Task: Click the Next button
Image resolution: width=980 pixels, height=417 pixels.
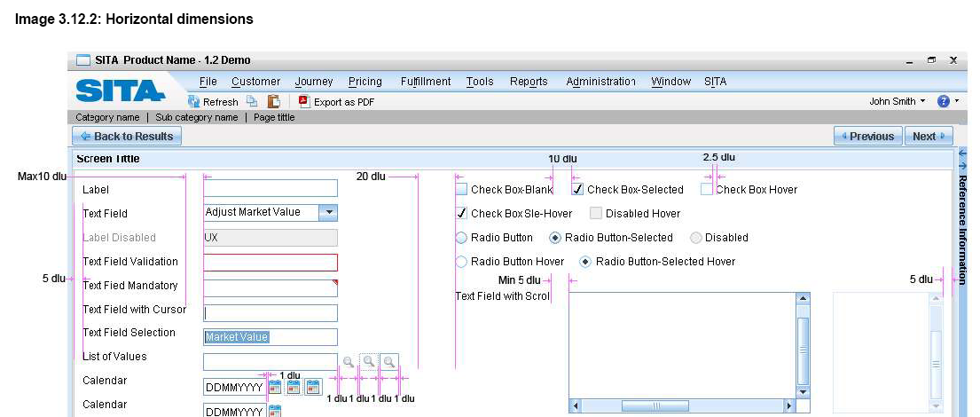Action: click(929, 137)
